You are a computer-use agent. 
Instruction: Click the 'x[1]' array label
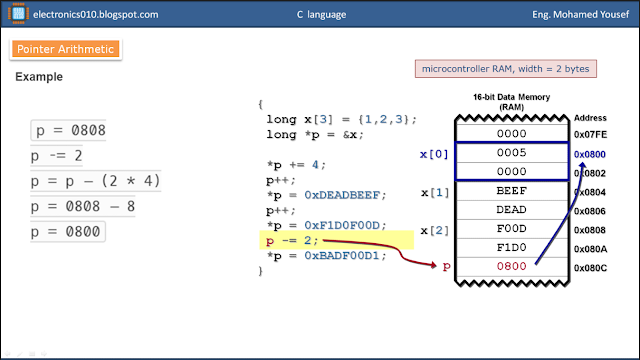pos(435,193)
